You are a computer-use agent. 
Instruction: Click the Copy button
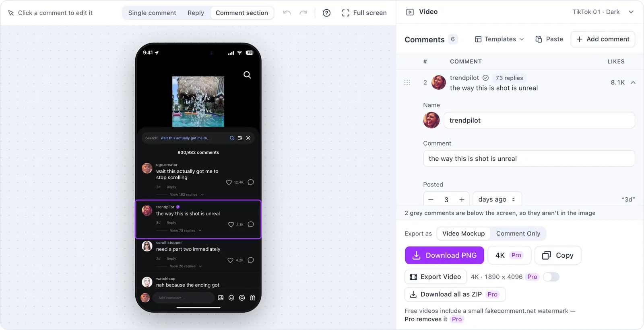[558, 255]
